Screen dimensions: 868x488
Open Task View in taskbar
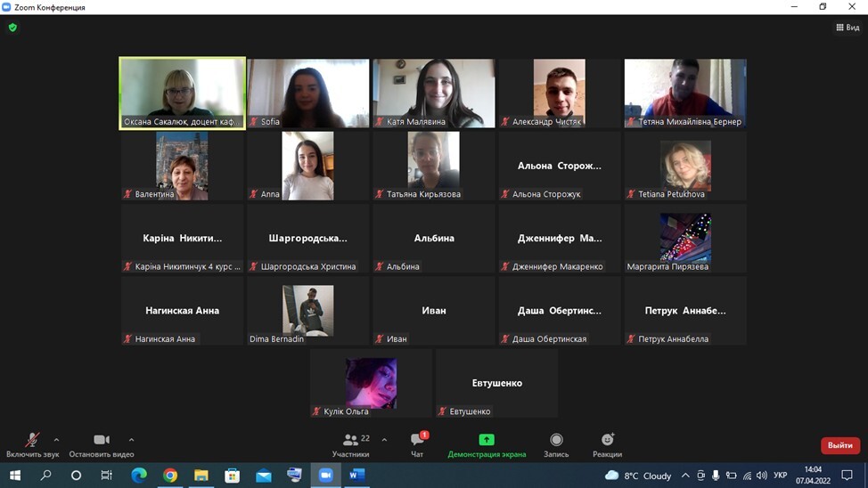pyautogui.click(x=107, y=476)
